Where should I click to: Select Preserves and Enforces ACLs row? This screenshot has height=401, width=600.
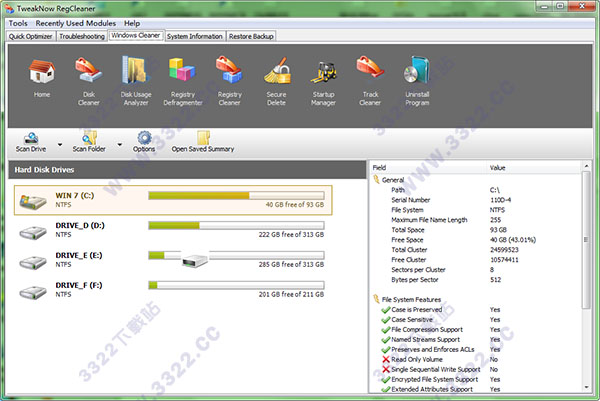click(476, 349)
